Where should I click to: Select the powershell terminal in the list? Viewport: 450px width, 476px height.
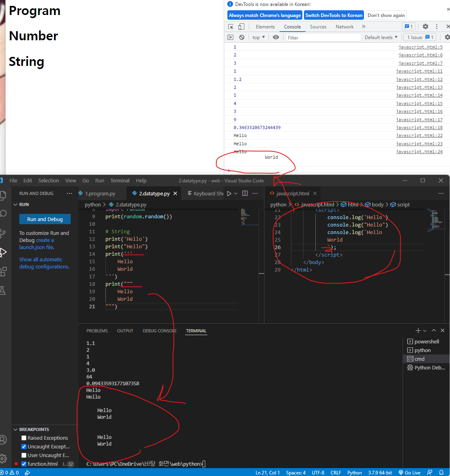(426, 341)
